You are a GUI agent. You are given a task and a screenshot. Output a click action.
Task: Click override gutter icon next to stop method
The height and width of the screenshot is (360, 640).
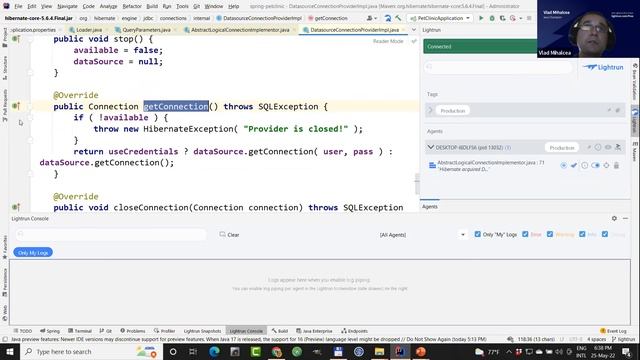click(16, 39)
